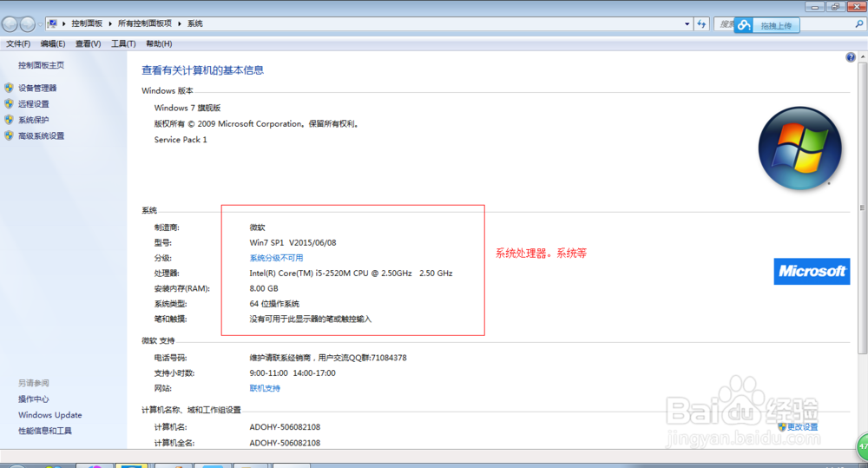
Task: Click the search magnifier icon
Action: 859,23
